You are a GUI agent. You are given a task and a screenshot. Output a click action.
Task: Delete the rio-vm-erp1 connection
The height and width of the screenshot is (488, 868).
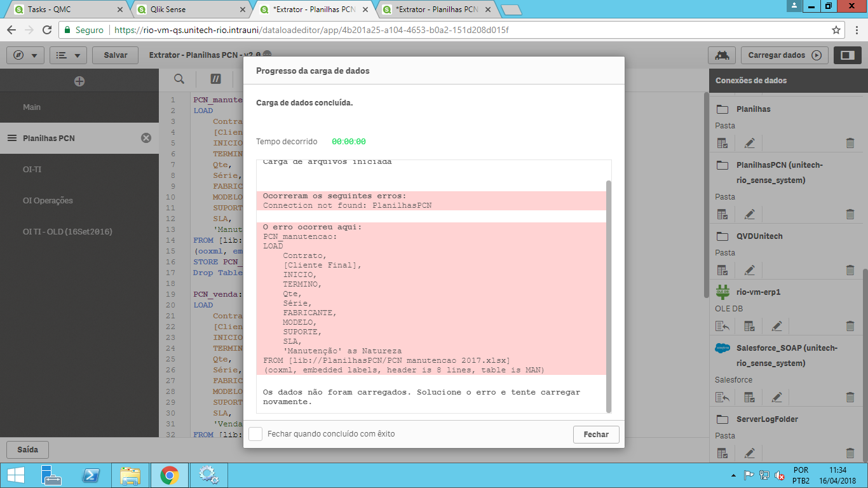[x=850, y=326]
